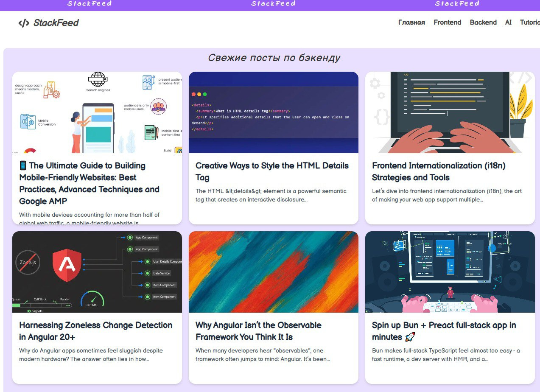Open the colorful paint strokes thumbnail
The height and width of the screenshot is (392, 540).
click(274, 272)
